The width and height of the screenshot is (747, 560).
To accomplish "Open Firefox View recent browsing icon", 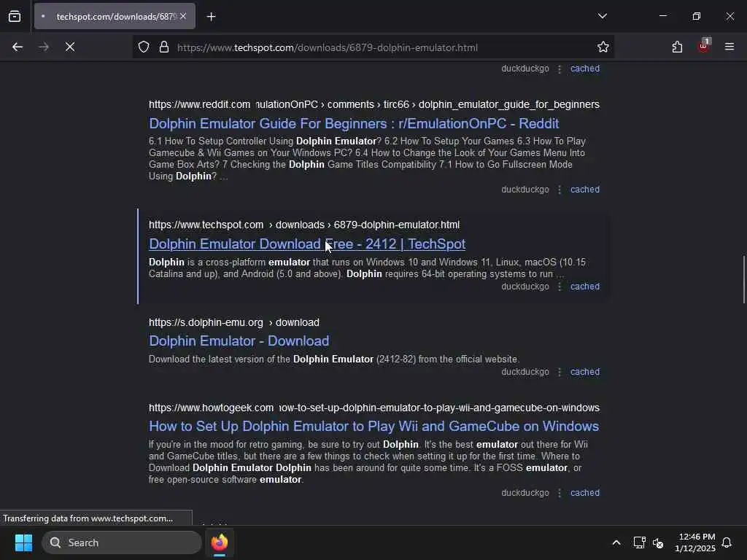I will pyautogui.click(x=15, y=17).
